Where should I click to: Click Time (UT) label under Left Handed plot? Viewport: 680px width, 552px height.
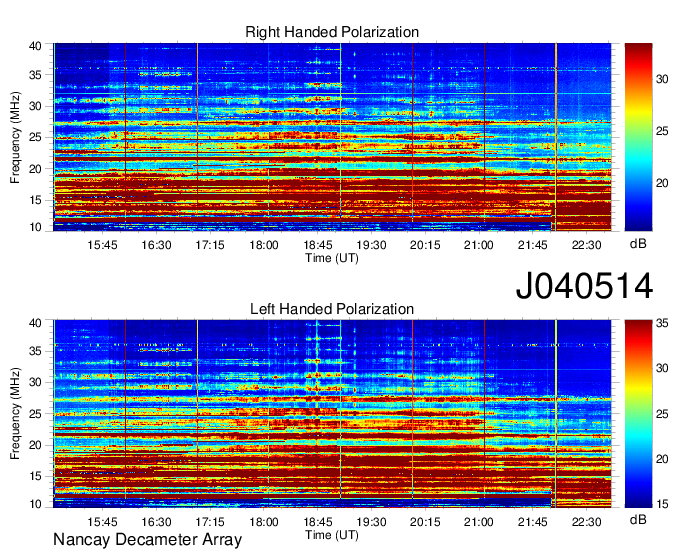pyautogui.click(x=332, y=535)
